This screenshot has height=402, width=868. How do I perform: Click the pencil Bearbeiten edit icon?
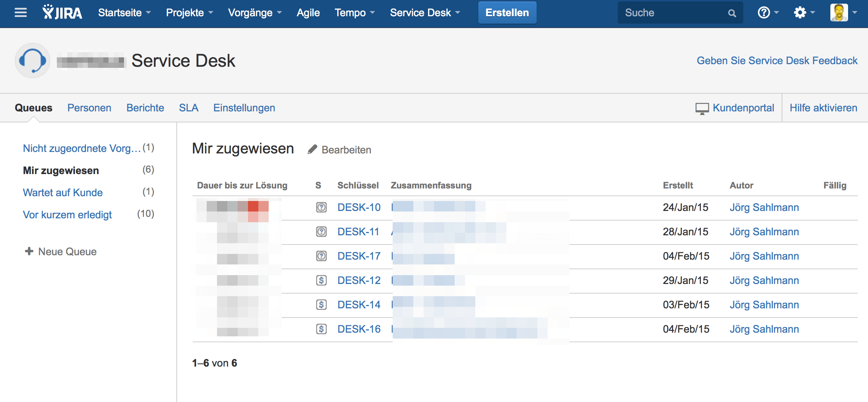[312, 149]
